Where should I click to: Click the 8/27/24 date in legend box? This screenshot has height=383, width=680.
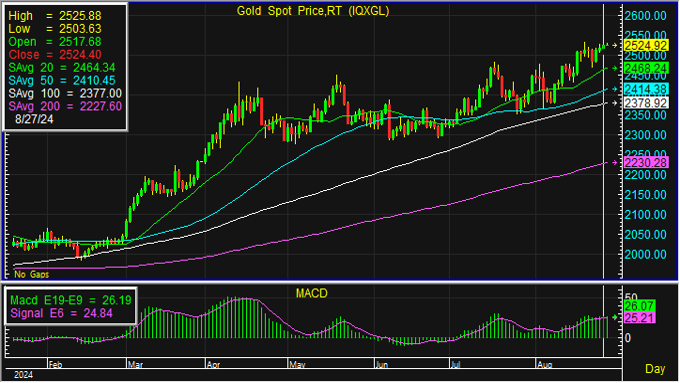tap(34, 119)
